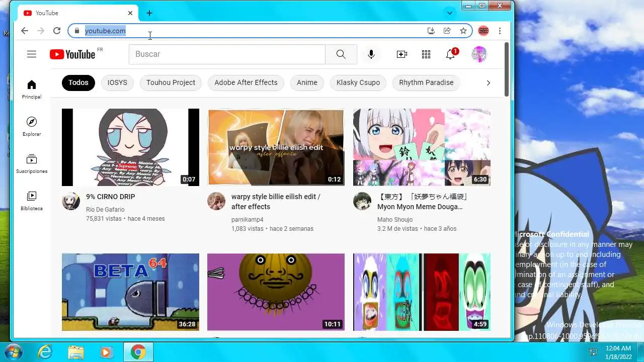Screen dimensions: 644x362
Task: Click the Buscar search field
Action: 227,54
